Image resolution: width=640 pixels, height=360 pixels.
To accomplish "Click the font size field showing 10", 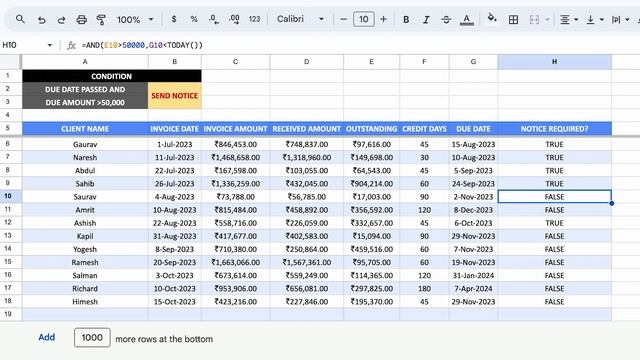I will point(364,19).
